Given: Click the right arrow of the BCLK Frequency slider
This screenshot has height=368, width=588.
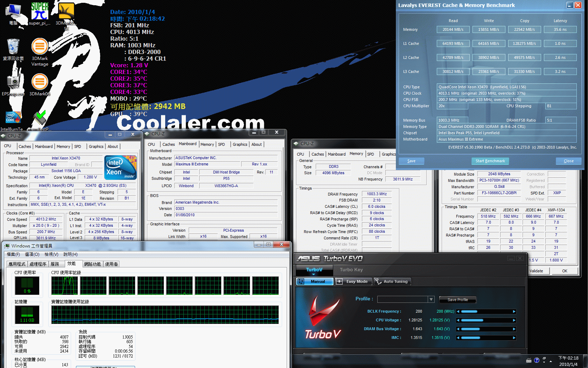Looking at the screenshot, I should pos(514,312).
